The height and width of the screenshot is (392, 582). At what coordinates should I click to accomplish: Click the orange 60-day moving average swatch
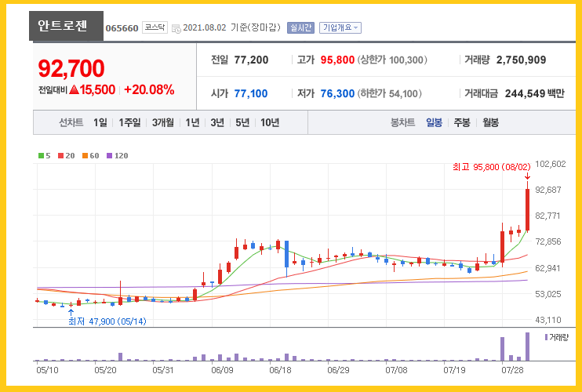coord(85,156)
